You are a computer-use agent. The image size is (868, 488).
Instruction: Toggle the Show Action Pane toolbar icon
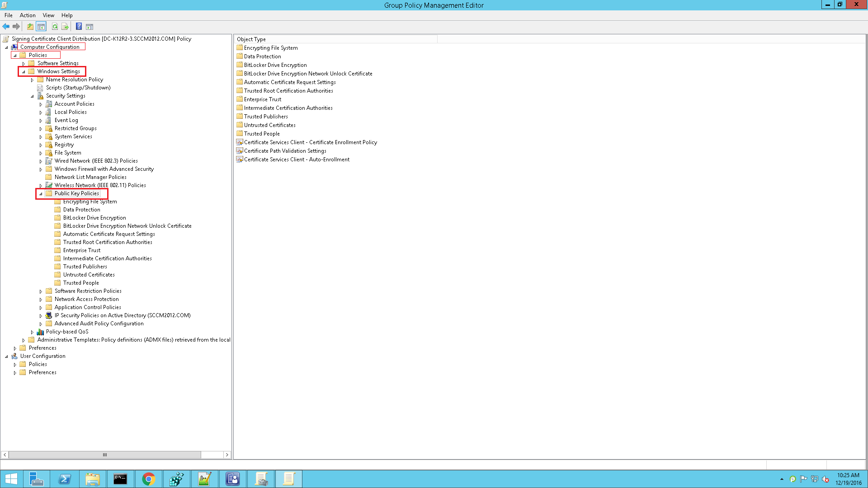coord(90,26)
